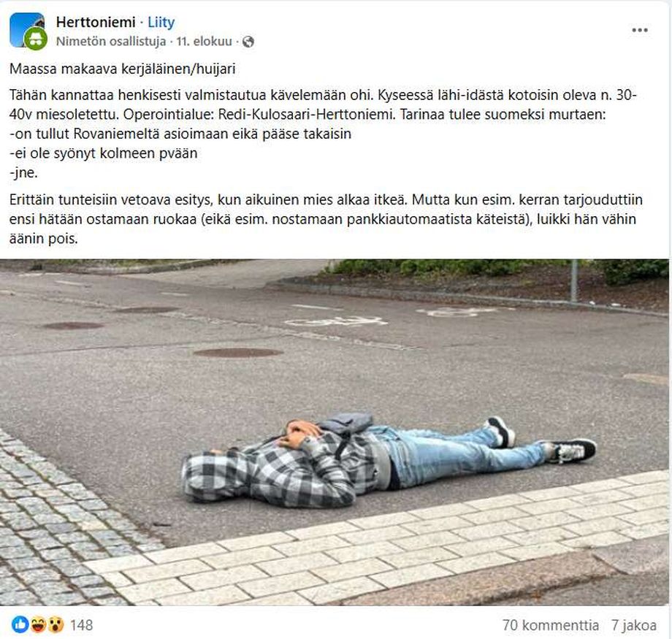Click the public globe privacy icon
This screenshot has width=672, height=639.
pyautogui.click(x=248, y=42)
